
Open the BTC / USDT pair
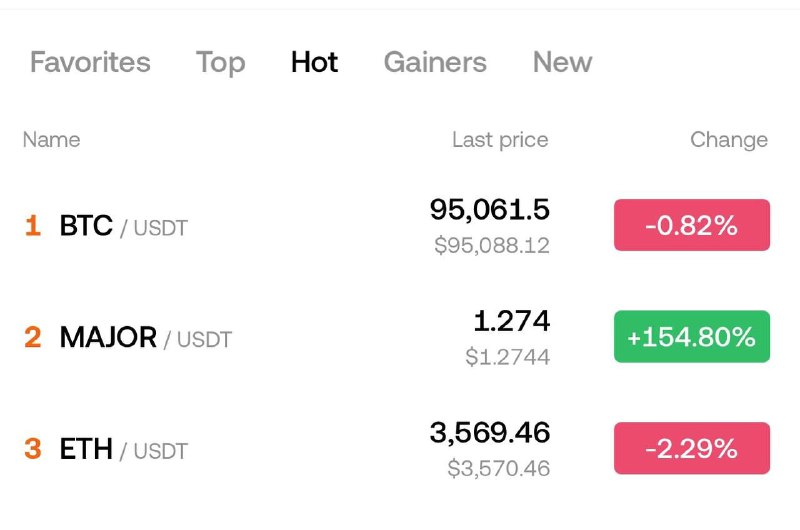[x=124, y=225]
